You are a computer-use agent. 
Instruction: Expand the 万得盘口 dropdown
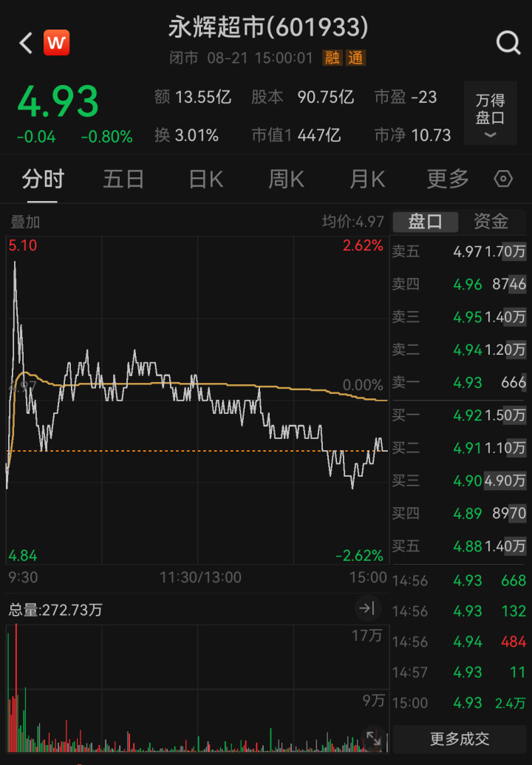point(490,113)
